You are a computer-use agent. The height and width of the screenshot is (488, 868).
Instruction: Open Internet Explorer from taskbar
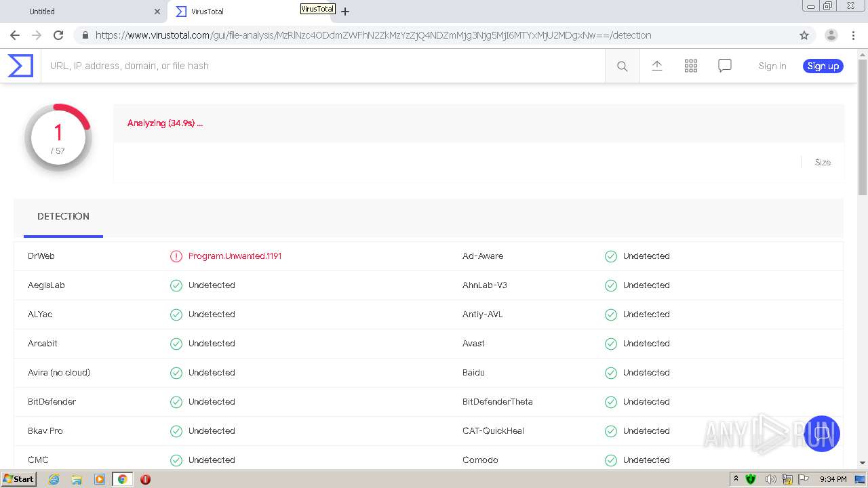54,479
